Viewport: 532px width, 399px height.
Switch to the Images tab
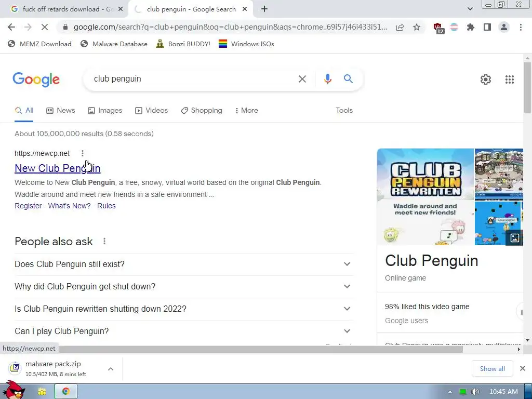[105, 110]
